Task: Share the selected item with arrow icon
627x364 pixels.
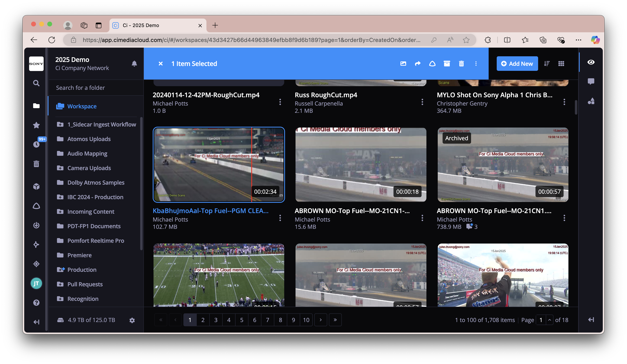Action: (x=418, y=64)
